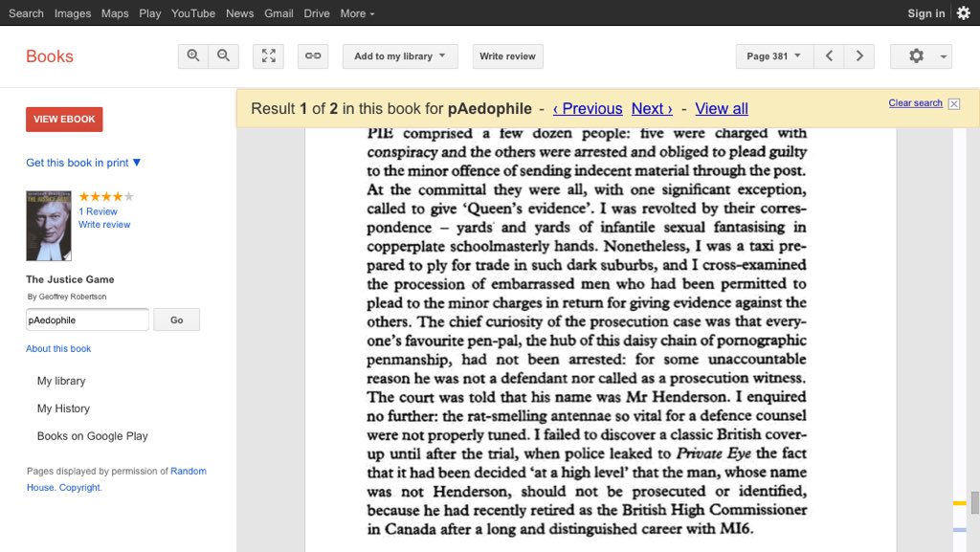Open My library in the sidebar
Image resolution: width=980 pixels, height=552 pixels.
pos(61,381)
